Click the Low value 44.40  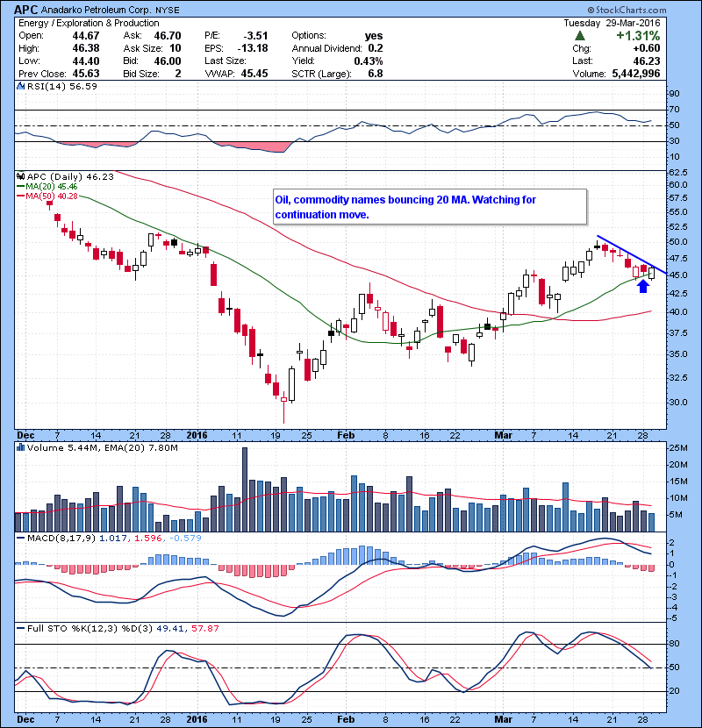coord(86,61)
